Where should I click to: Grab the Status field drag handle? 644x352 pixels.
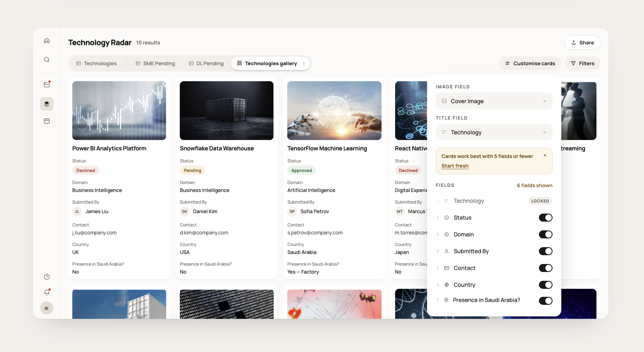click(x=438, y=218)
